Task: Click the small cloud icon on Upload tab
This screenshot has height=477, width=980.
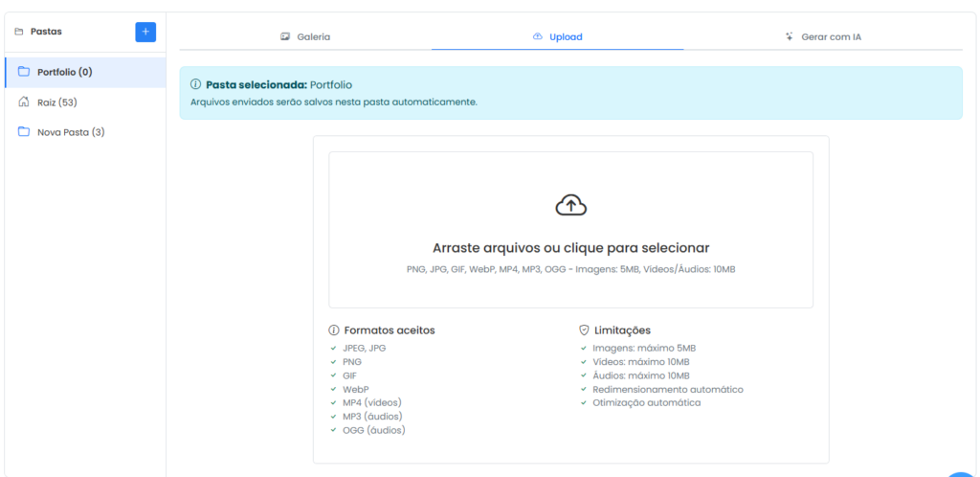Action: click(x=538, y=36)
